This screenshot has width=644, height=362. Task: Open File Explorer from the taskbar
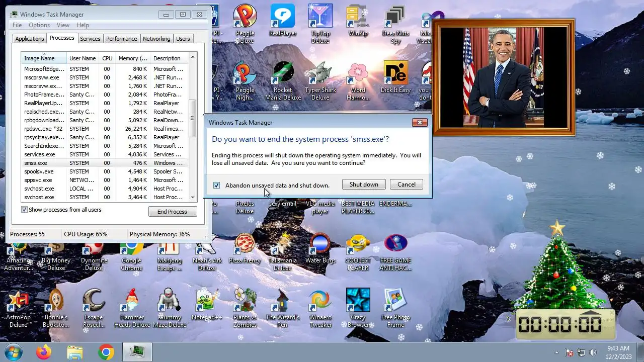tap(75, 352)
